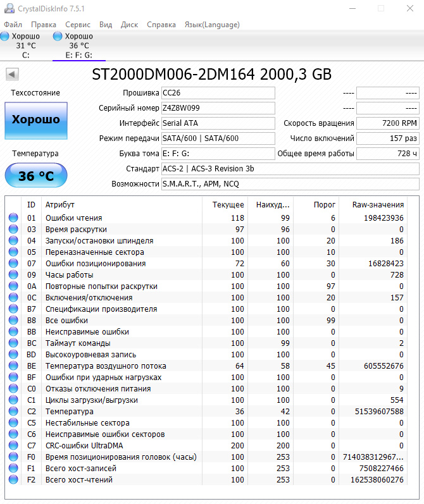Viewport: 424px width, 504px height.
Task: Click the ID column header
Action: (x=31, y=205)
